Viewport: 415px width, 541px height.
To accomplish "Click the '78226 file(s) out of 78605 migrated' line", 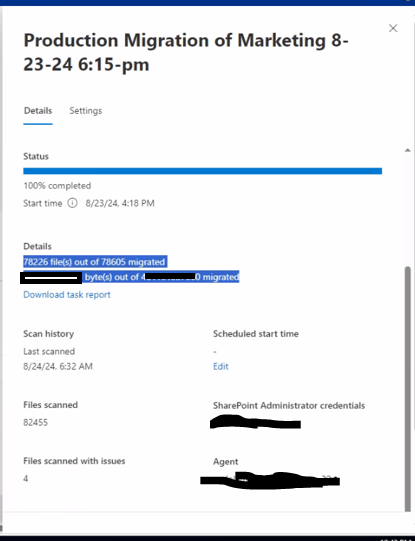I will click(x=94, y=262).
